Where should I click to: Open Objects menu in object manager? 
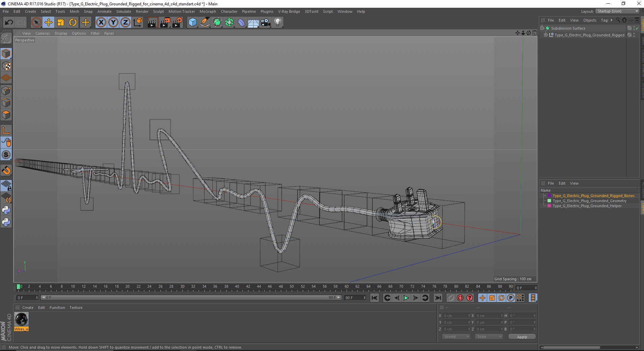click(590, 20)
